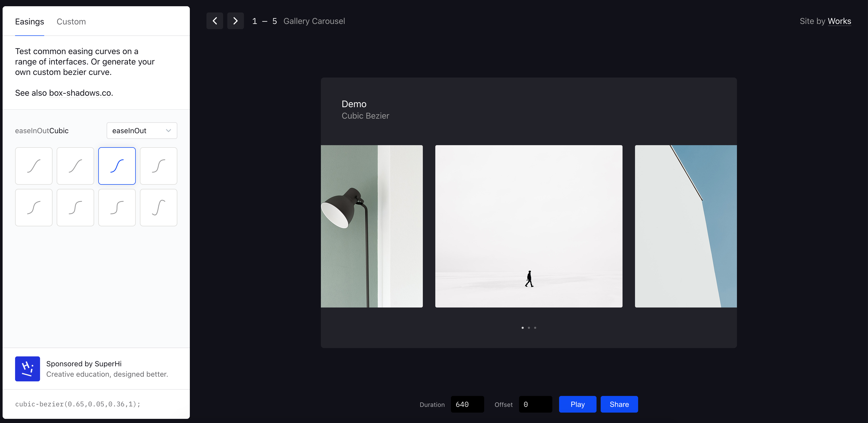Select the easeInOutExpo curve thumbnail

(x=75, y=208)
